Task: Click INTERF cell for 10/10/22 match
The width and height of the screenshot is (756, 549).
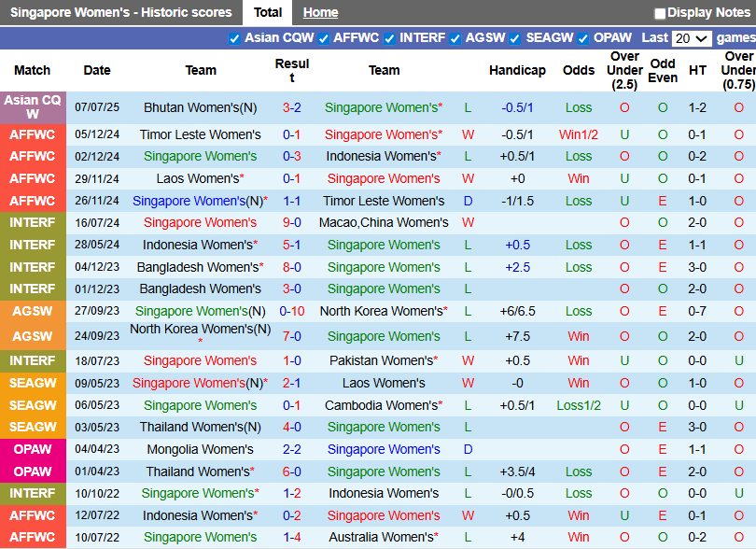Action: pos(33,493)
